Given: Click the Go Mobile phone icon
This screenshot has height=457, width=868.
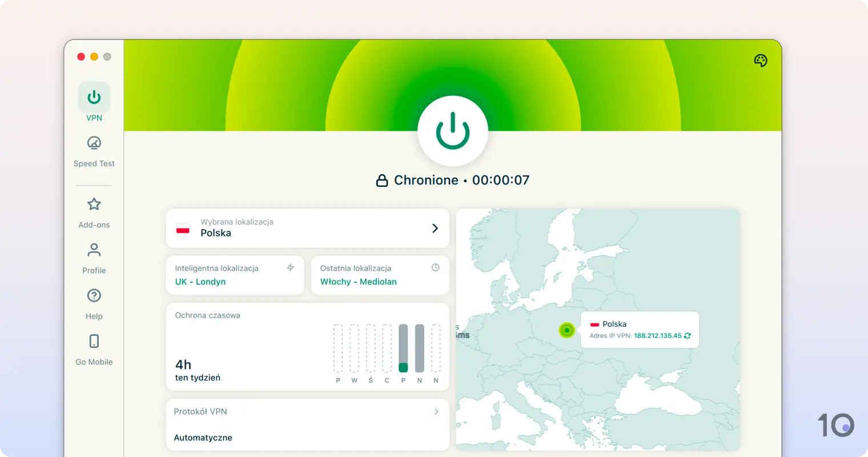Looking at the screenshot, I should (x=94, y=341).
